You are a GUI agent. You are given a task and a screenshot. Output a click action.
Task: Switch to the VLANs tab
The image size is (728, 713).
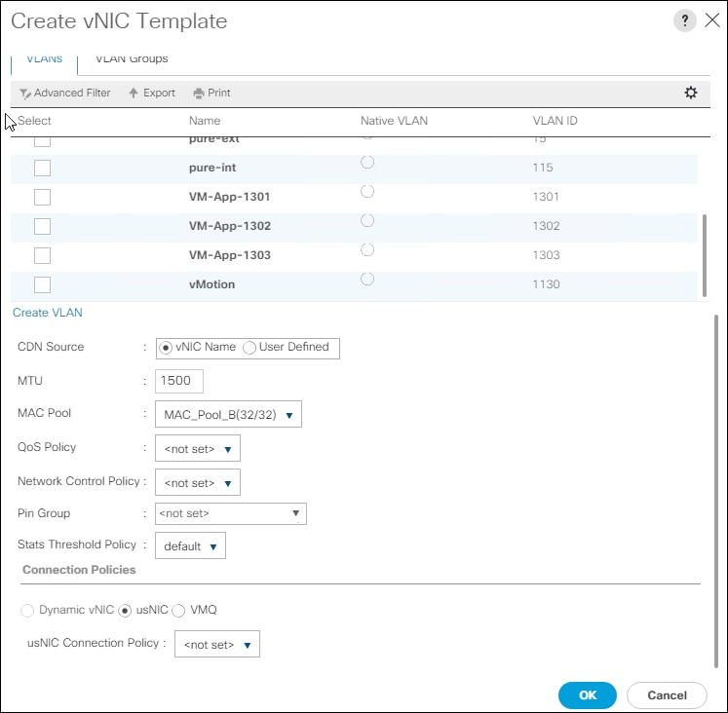(44, 59)
